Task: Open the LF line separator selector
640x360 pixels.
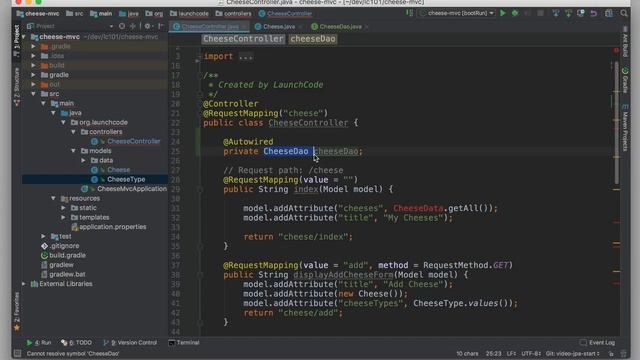Action: coord(511,354)
